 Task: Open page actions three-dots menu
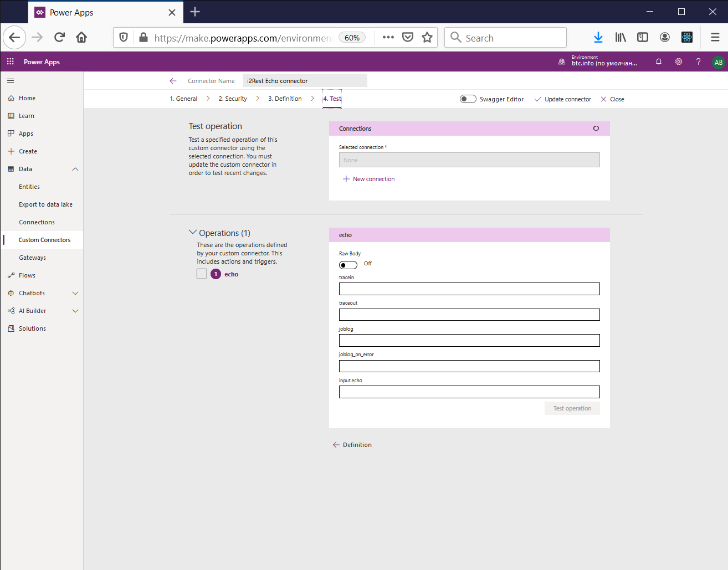[x=388, y=37]
